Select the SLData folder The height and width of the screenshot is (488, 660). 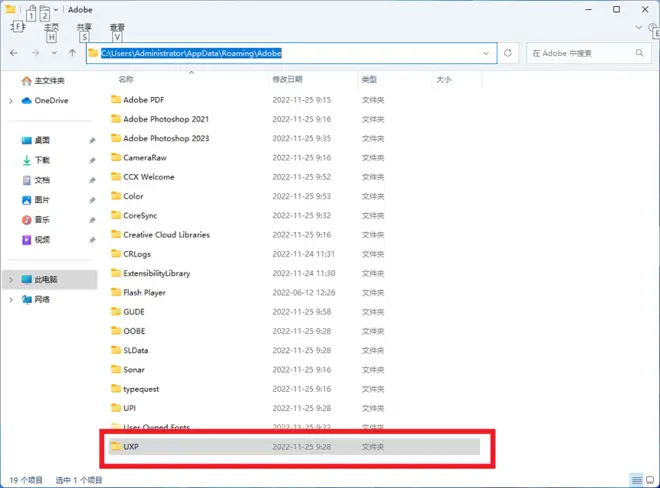point(129,350)
